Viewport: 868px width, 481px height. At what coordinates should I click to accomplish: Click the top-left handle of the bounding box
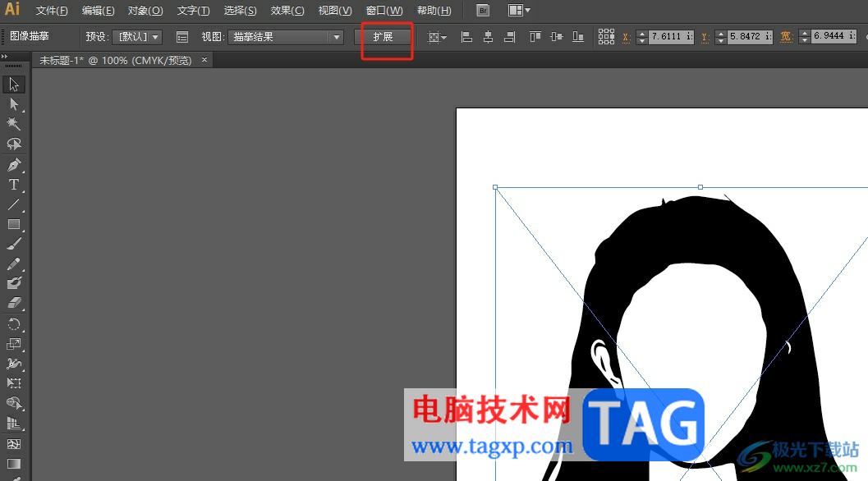click(x=495, y=187)
